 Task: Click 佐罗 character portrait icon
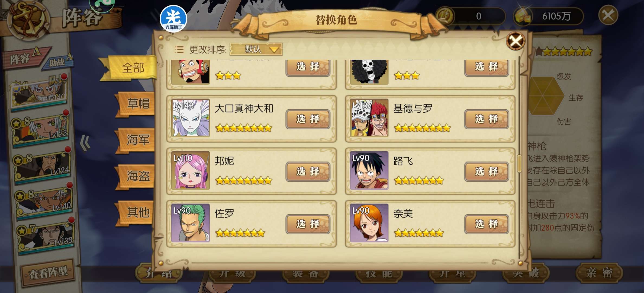tap(191, 223)
